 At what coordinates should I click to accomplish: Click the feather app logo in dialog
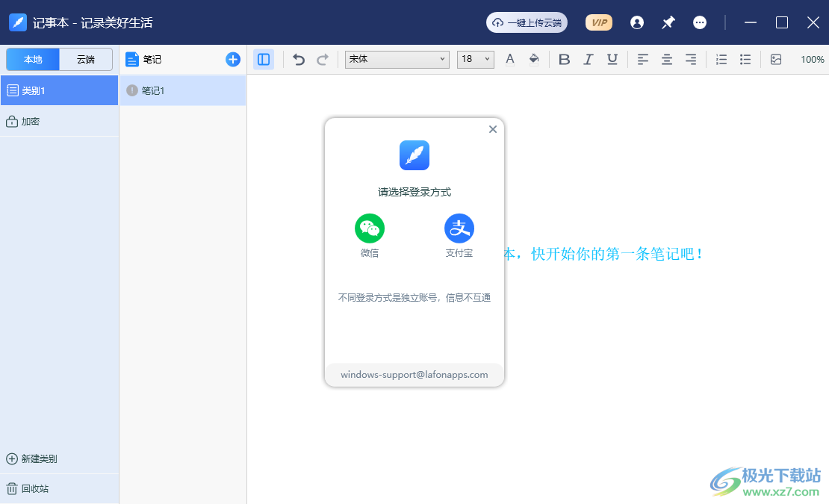point(414,155)
